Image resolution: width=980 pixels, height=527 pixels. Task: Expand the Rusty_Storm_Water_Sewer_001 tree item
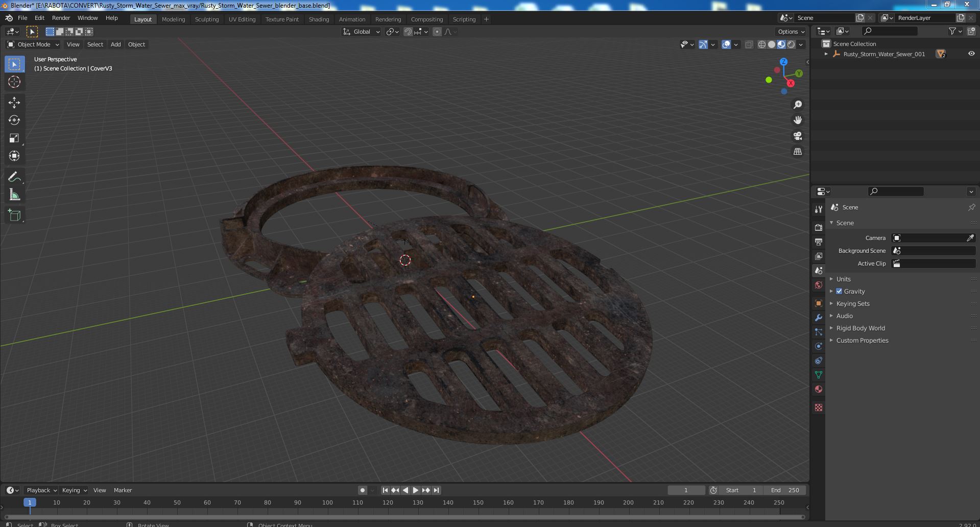click(826, 54)
